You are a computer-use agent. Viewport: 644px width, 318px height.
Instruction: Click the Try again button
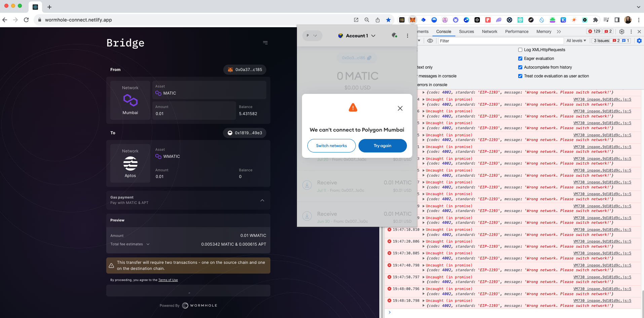click(382, 146)
